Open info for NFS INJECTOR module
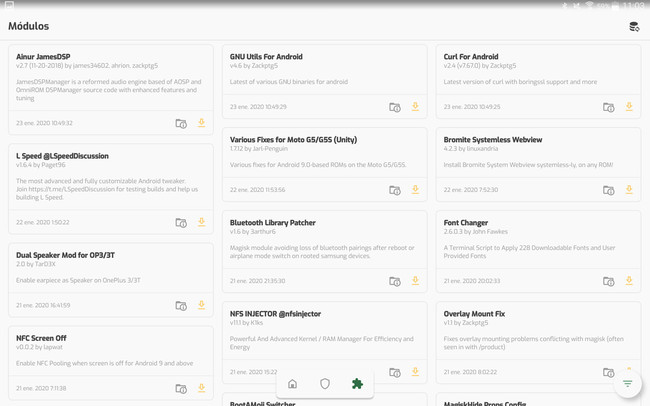 point(395,373)
